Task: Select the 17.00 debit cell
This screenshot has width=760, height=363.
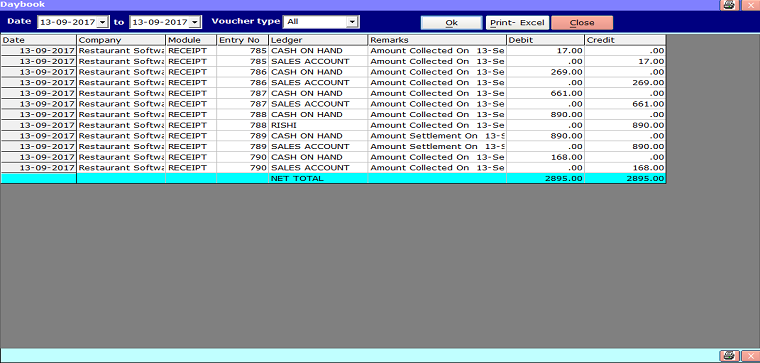Action: point(545,50)
